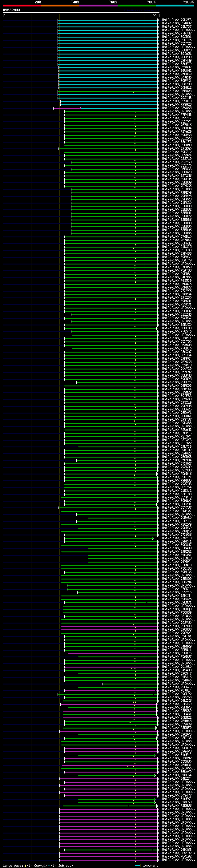
Task: Select the UniRef100_C0HH12 hit label
Action: 177,88
